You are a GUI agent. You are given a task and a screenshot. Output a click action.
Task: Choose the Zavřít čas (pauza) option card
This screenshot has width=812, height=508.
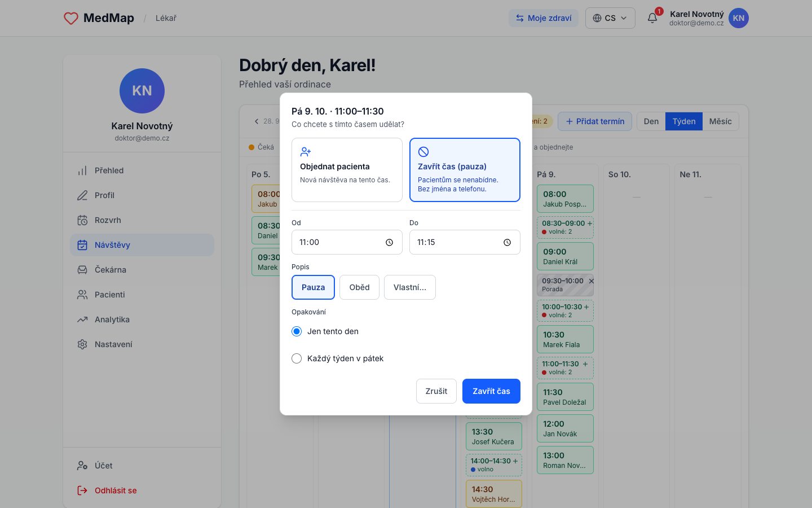pyautogui.click(x=465, y=170)
